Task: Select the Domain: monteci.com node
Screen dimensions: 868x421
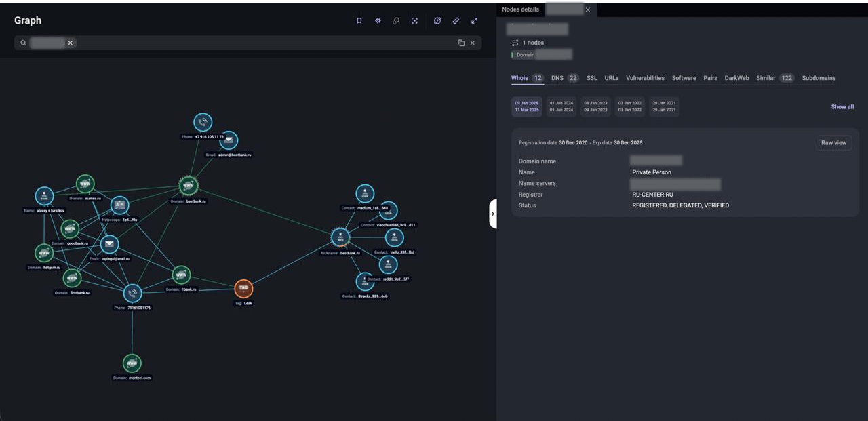Action: [x=132, y=363]
